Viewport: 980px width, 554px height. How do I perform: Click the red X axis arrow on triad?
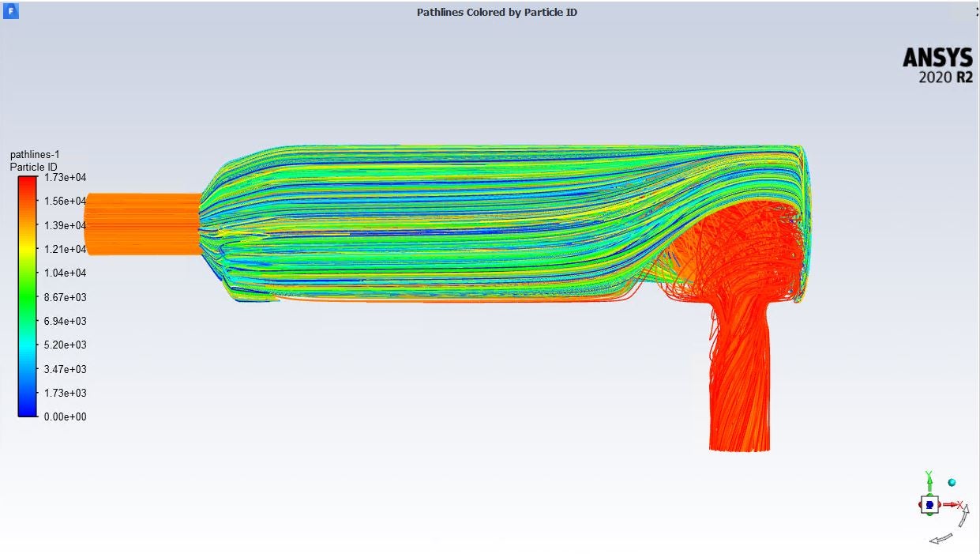(952, 504)
